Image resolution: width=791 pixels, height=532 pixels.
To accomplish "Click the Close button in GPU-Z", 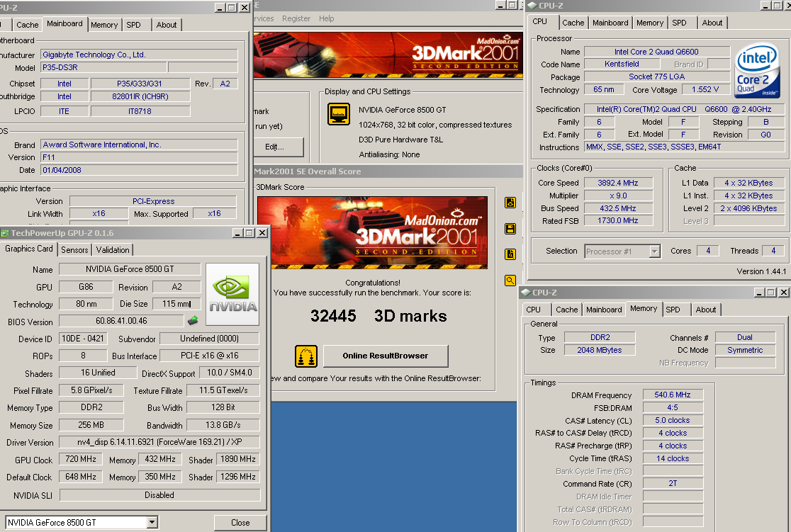I will pos(240,522).
